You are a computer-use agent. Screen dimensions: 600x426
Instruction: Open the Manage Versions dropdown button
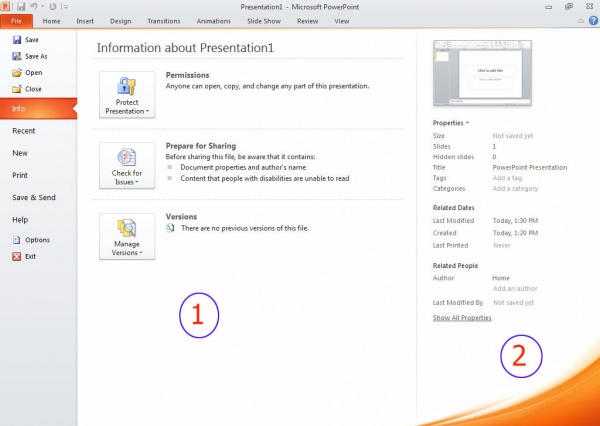127,236
